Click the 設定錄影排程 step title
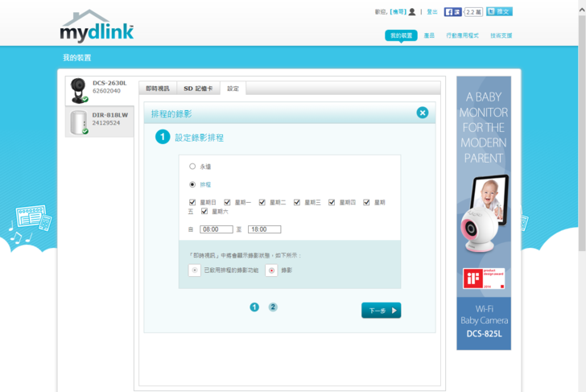Image resolution: width=586 pixels, height=392 pixels. pyautogui.click(x=199, y=138)
